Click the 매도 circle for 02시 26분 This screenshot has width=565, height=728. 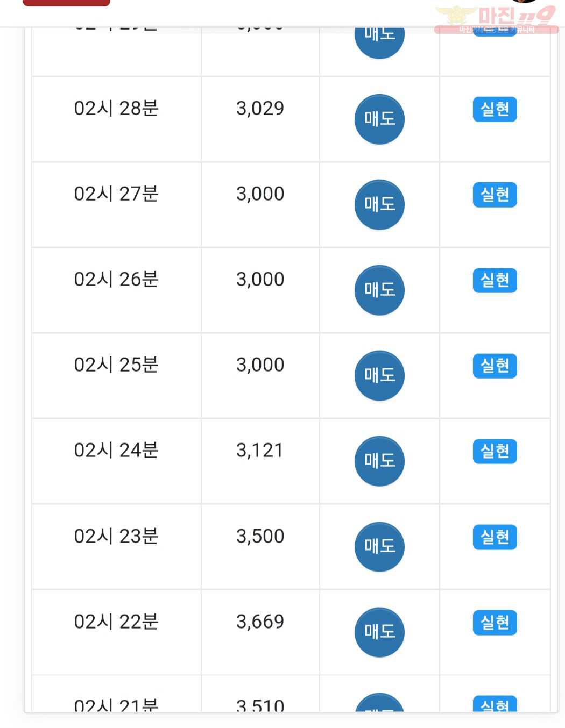pos(379,290)
